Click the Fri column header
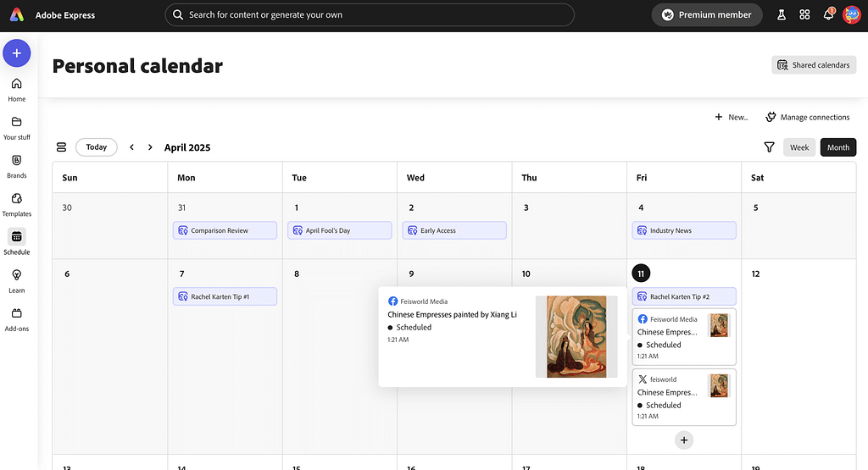Screen dimensions: 868x470 click(642, 178)
